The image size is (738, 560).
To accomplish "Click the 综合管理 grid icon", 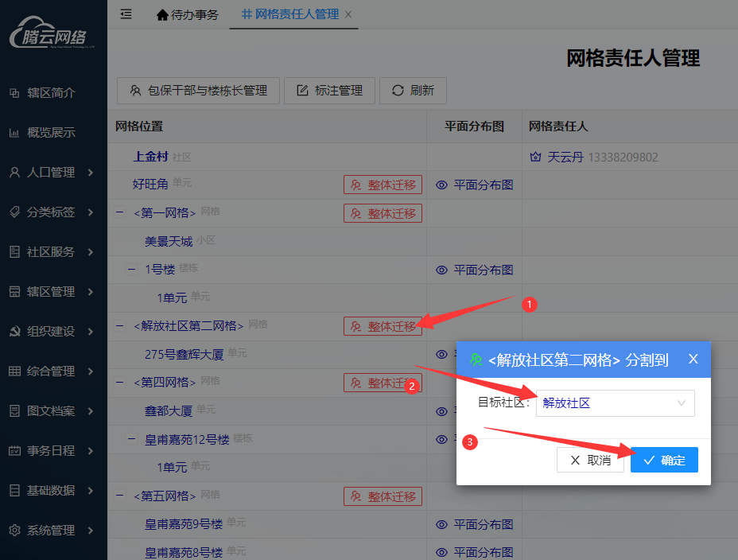I will coord(14,371).
